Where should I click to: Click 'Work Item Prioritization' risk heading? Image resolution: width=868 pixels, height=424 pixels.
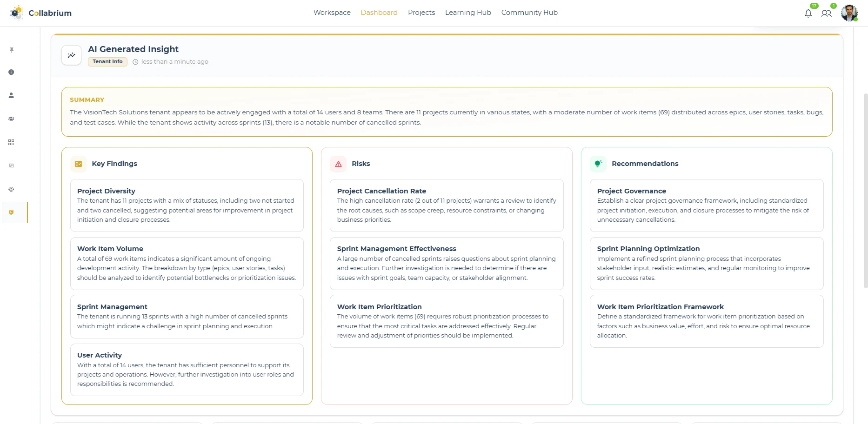pos(380,307)
